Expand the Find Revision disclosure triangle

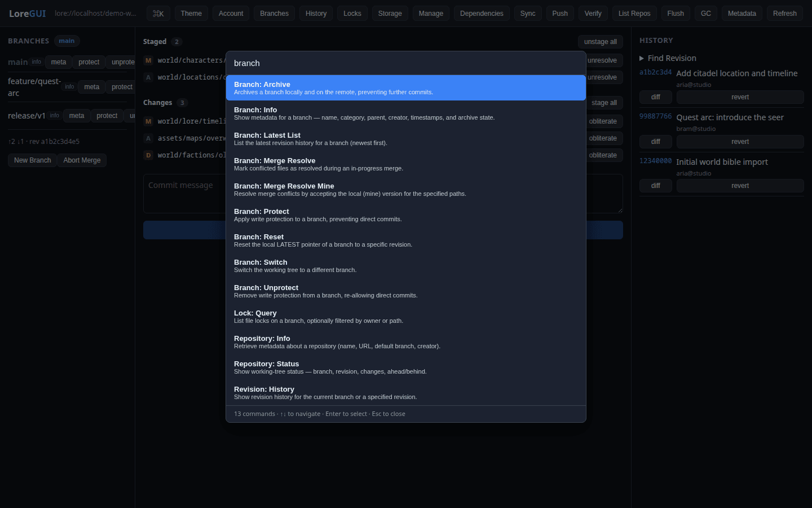[x=642, y=58]
